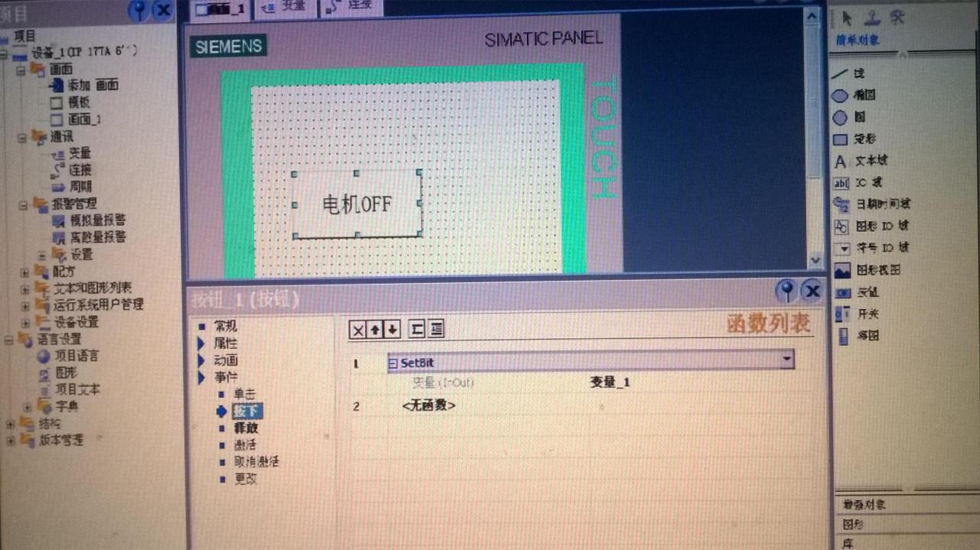This screenshot has width=980, height=550.
Task: Select the Graphic view (图形视图) tool
Action: point(867,270)
